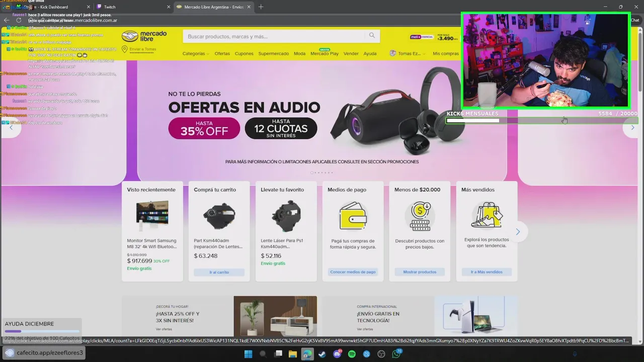
Task: Click the $ 63.248 price
Action: click(x=206, y=256)
